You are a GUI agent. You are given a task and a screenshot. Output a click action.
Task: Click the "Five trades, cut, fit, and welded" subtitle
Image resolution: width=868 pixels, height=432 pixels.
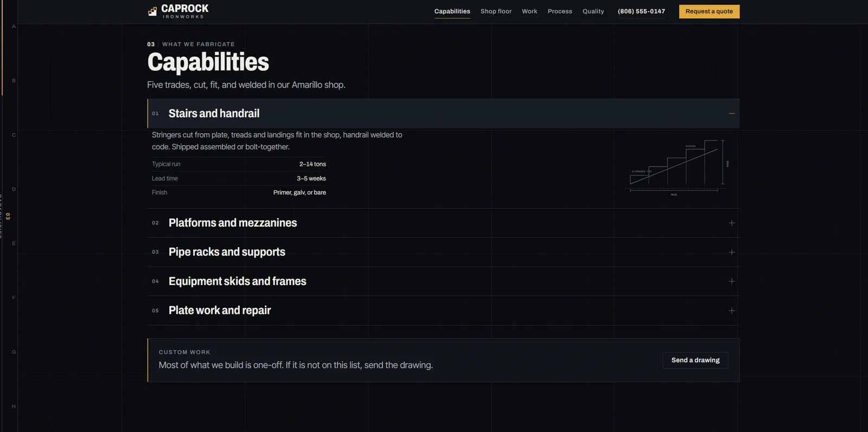tap(246, 85)
